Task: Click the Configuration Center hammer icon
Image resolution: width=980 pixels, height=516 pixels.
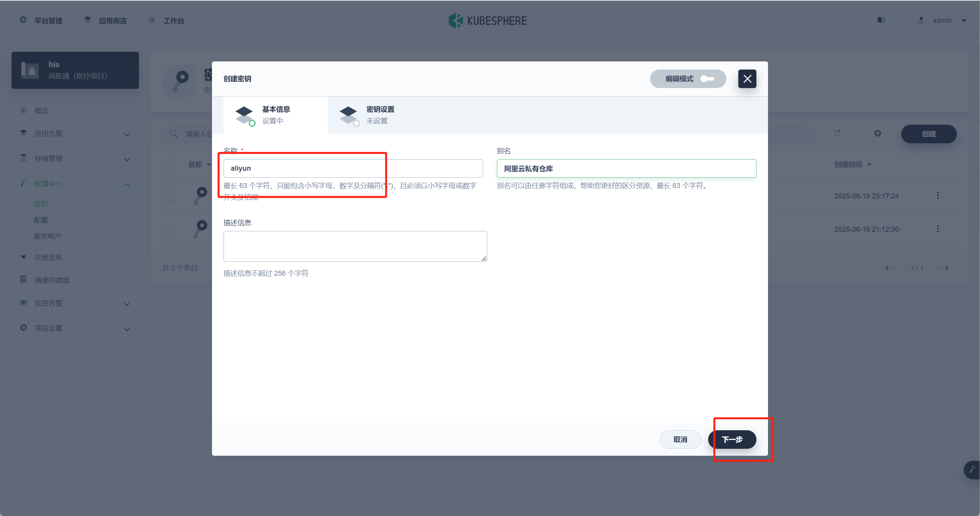Action: point(24,183)
